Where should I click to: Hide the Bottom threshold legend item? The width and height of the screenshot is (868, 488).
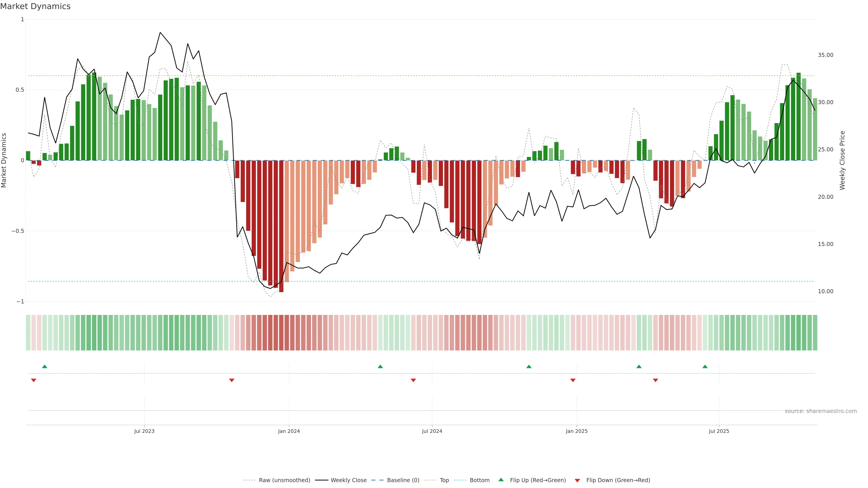tap(479, 480)
